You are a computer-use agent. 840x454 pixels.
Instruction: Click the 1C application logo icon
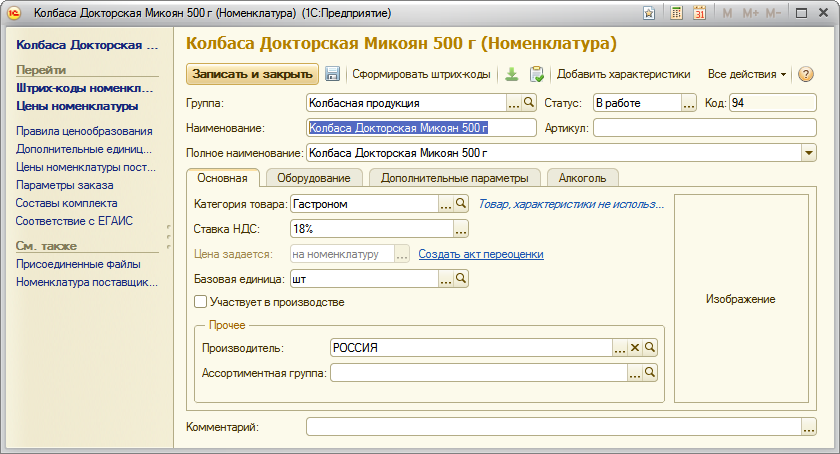(x=14, y=13)
